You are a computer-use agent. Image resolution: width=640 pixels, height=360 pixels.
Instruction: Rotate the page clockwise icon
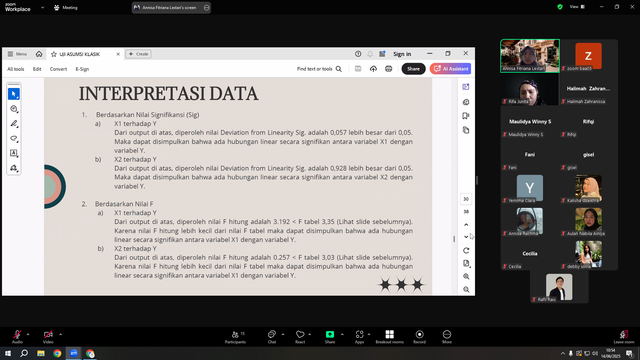tap(466, 250)
